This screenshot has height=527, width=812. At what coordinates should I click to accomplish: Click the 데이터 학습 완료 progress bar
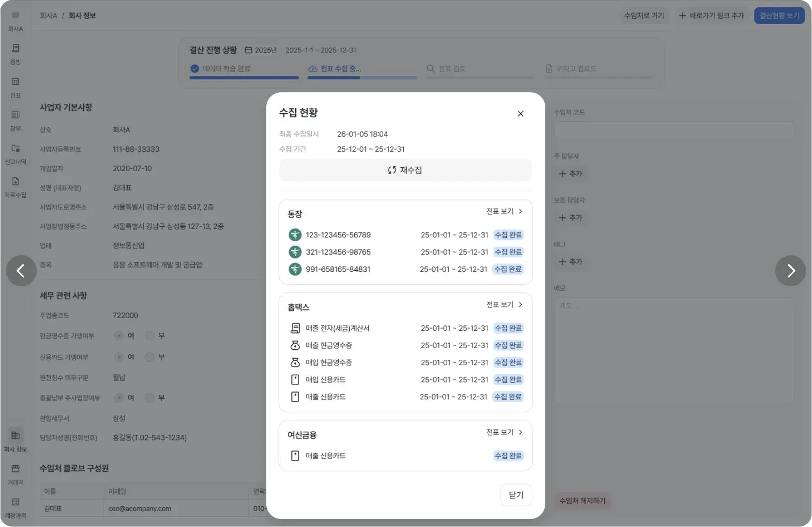[x=244, y=77]
